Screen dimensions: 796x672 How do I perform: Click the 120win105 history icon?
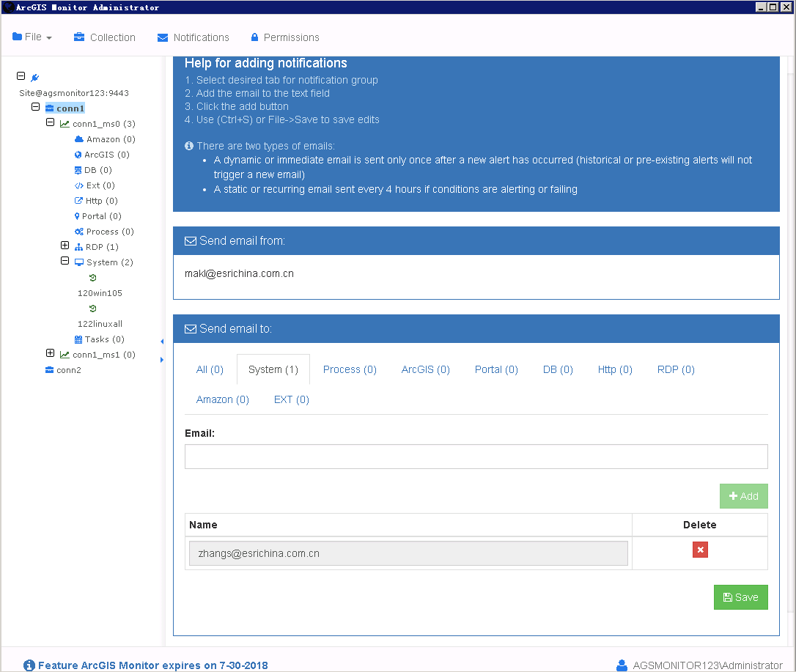click(x=92, y=278)
